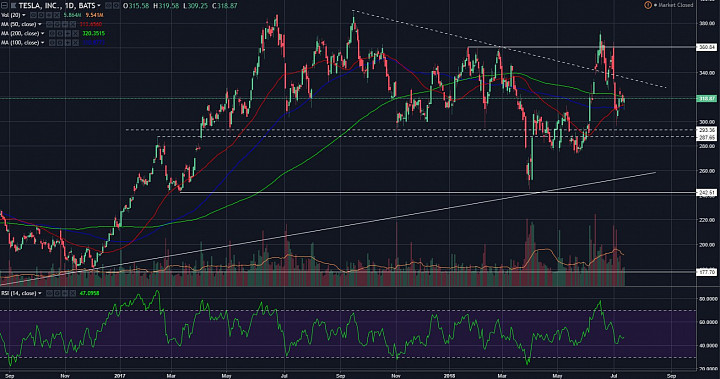Image resolution: width=720 pixels, height=379 pixels.
Task: Hide the TESLA main series with eye icon
Action: tap(108, 6)
